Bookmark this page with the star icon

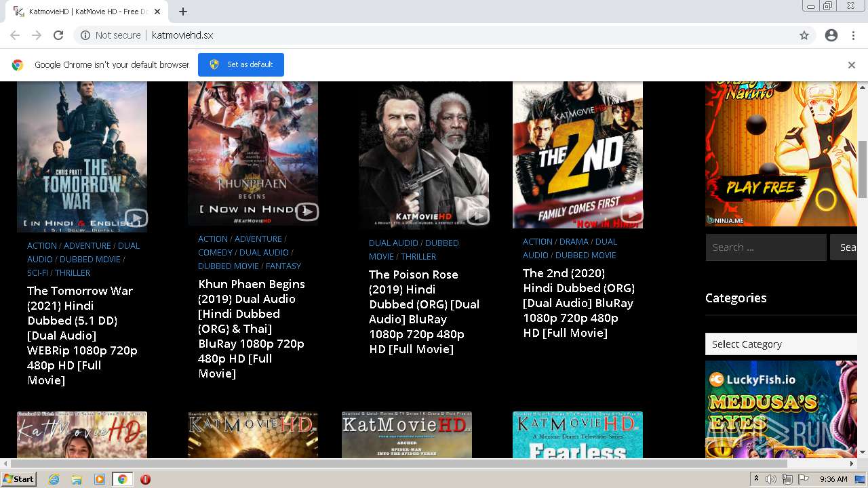804,35
